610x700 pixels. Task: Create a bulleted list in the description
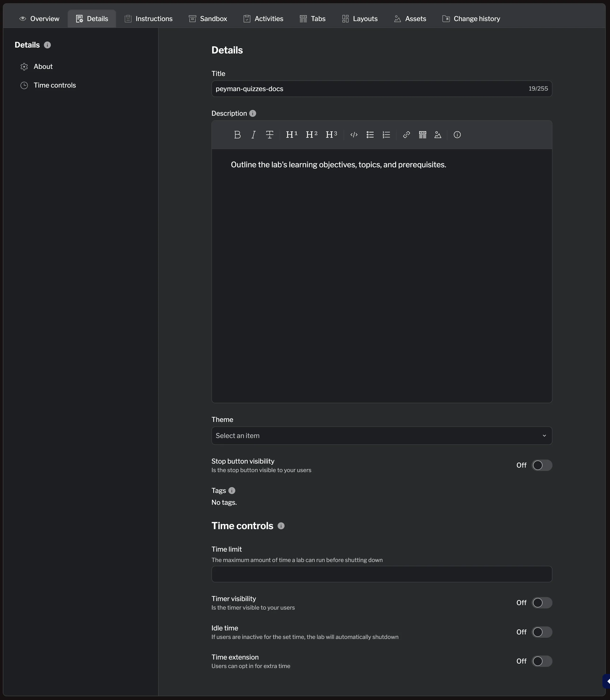[x=370, y=135]
